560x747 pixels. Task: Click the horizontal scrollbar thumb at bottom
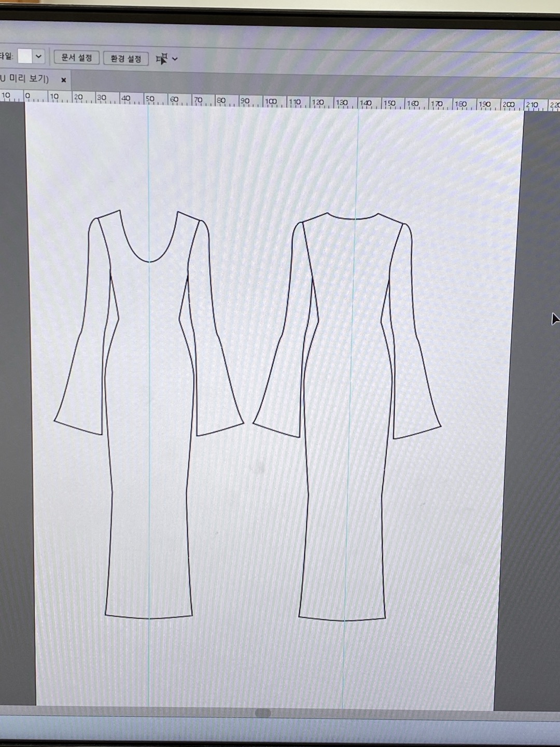pos(263,713)
